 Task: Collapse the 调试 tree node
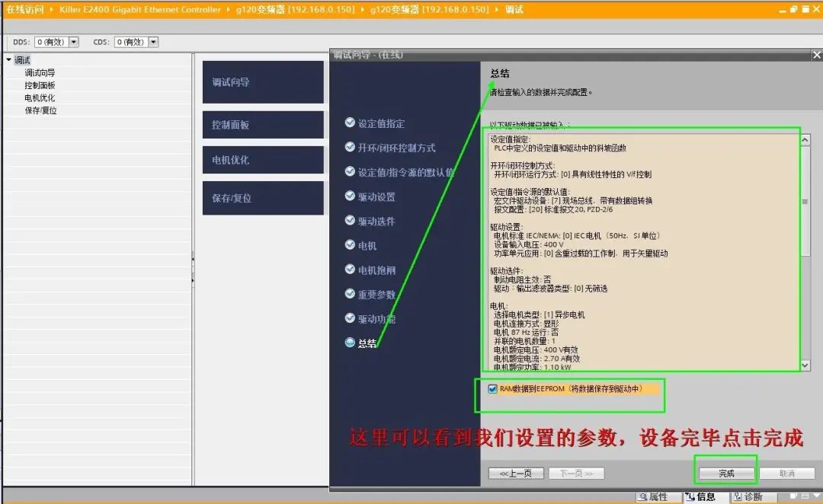(9, 60)
